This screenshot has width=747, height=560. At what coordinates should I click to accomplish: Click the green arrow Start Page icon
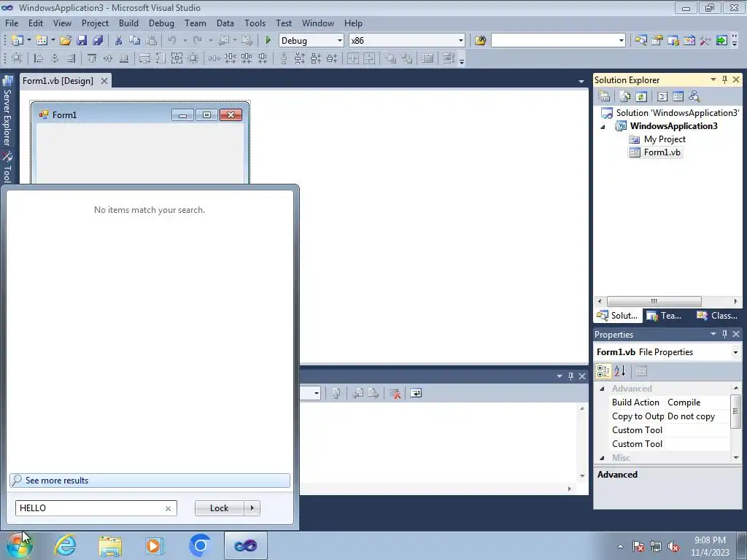(721, 41)
